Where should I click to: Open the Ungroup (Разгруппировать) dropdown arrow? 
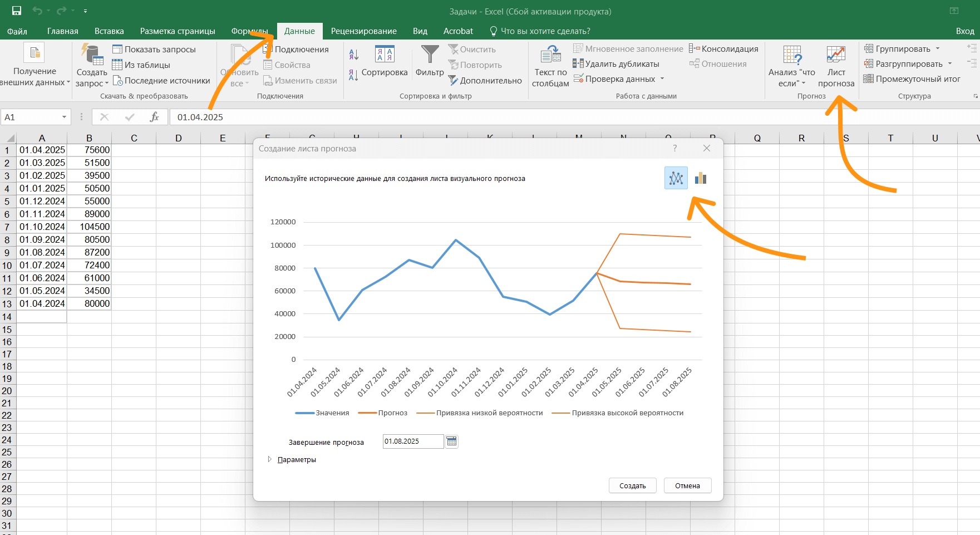(950, 63)
